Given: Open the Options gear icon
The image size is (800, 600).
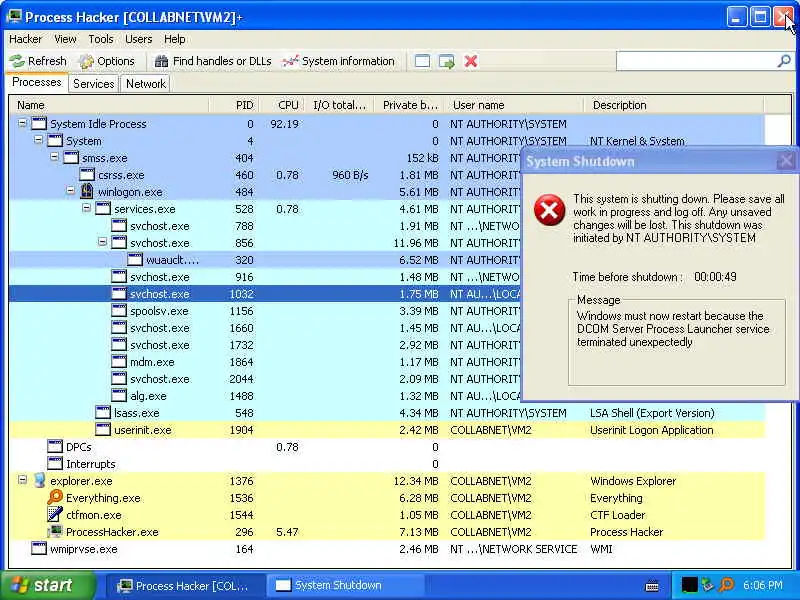Looking at the screenshot, I should tap(86, 61).
